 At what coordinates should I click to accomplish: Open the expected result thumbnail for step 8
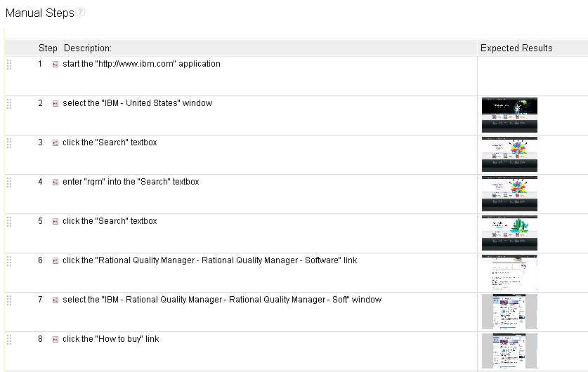(x=509, y=351)
